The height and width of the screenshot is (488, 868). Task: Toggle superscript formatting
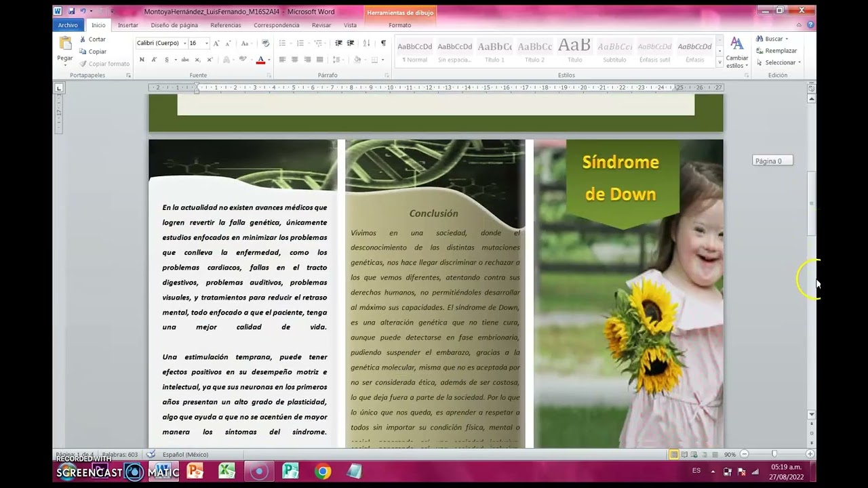pos(210,60)
